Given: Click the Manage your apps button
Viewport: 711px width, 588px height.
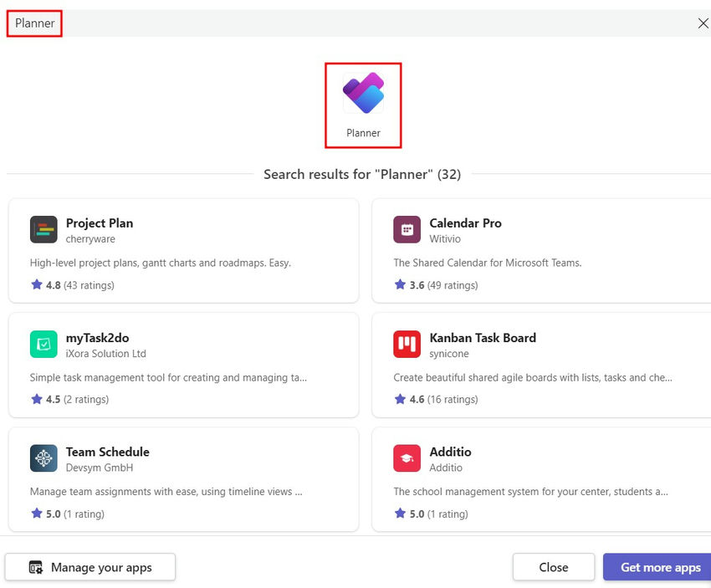Looking at the screenshot, I should (90, 567).
